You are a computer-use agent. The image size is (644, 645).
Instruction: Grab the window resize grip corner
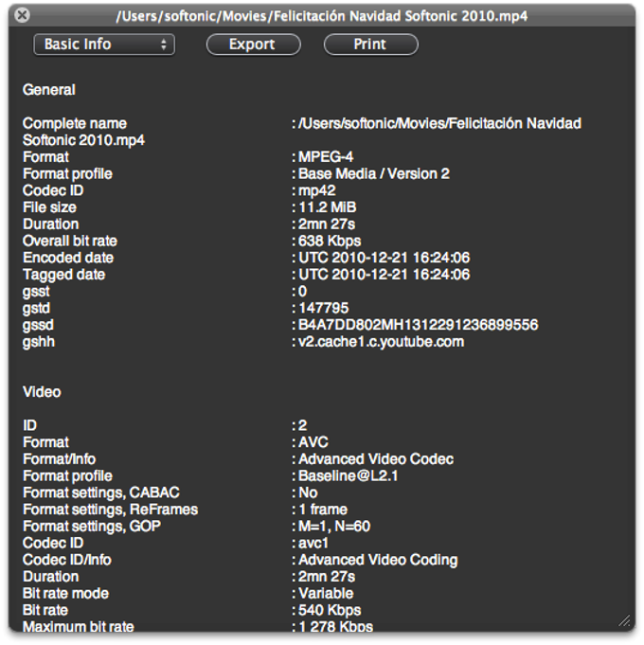click(625, 621)
